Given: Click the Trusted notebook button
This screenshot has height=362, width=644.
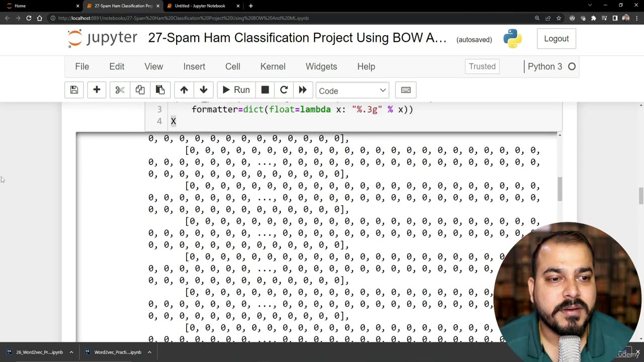Looking at the screenshot, I should [x=482, y=66].
